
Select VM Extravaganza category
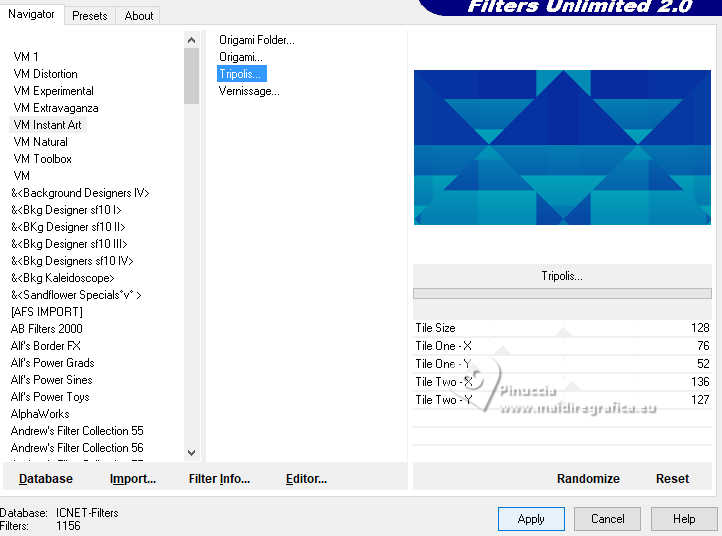pos(56,108)
